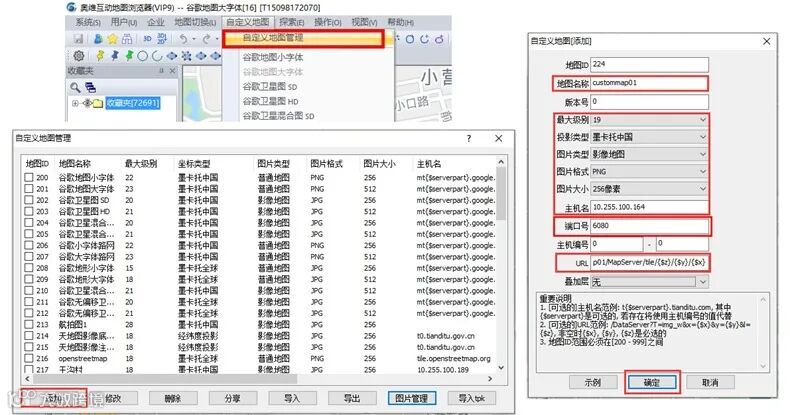Toggle the 3D/2D switch icon
The height and width of the screenshot is (415, 790).
pos(162,39)
